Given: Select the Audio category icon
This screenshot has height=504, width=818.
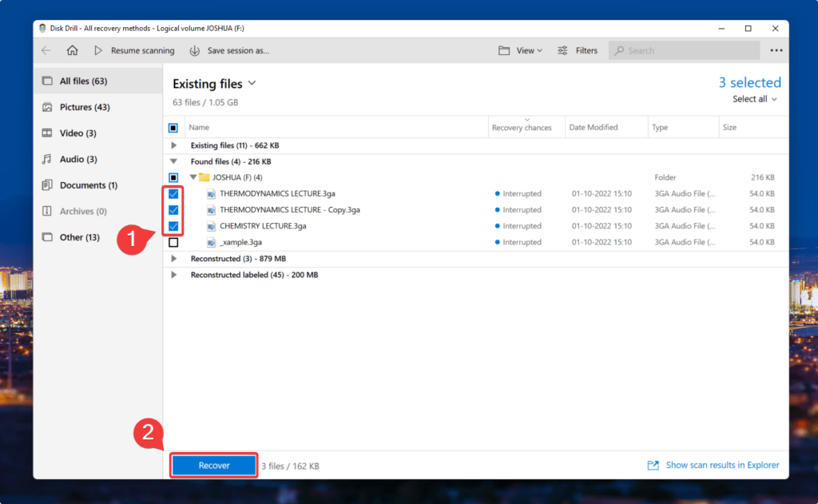Looking at the screenshot, I should 48,159.
